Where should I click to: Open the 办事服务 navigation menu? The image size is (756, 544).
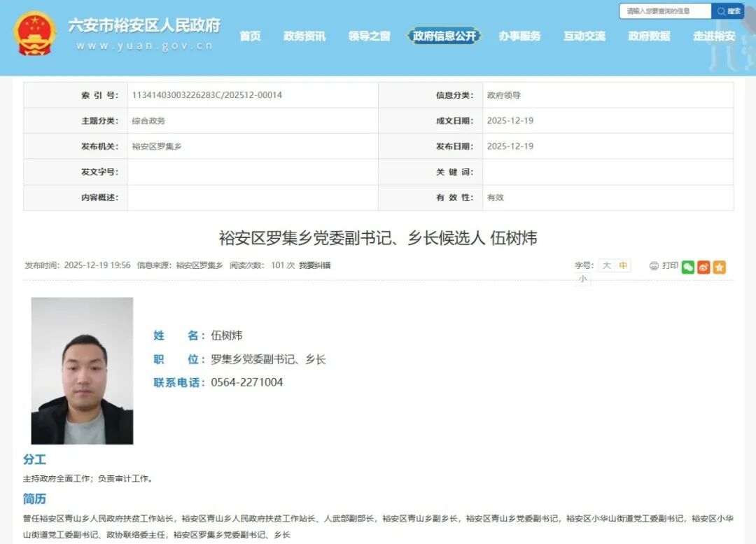click(519, 36)
